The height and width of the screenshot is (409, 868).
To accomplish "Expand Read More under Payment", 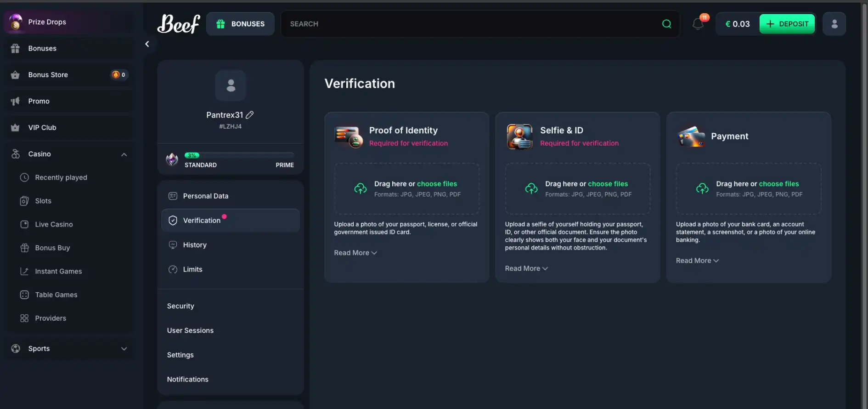I will (x=697, y=261).
